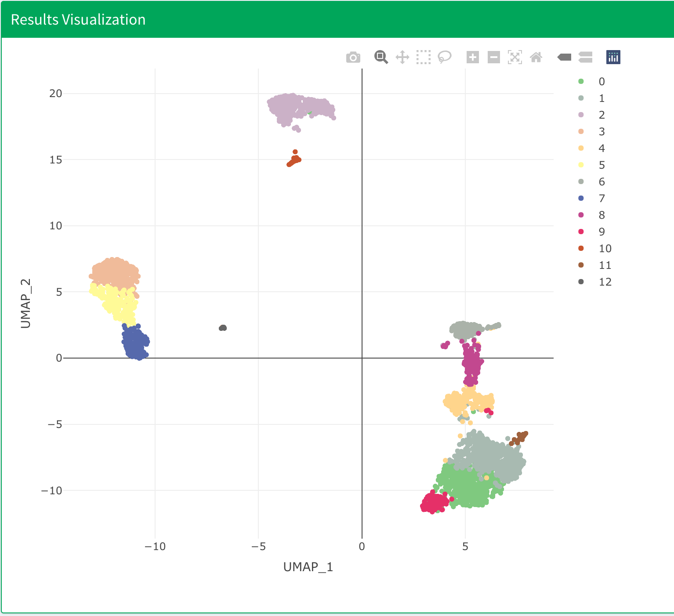Click the y-axis tick label 20
Viewport: 674px width, 616px height.
pos(56,93)
